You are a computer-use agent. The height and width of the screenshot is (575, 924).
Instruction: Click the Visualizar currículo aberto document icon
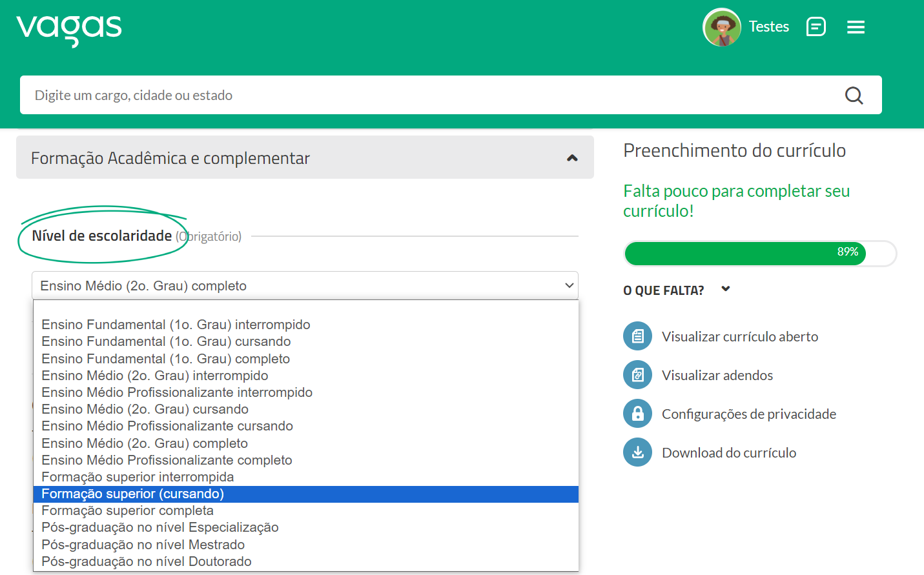[637, 336]
